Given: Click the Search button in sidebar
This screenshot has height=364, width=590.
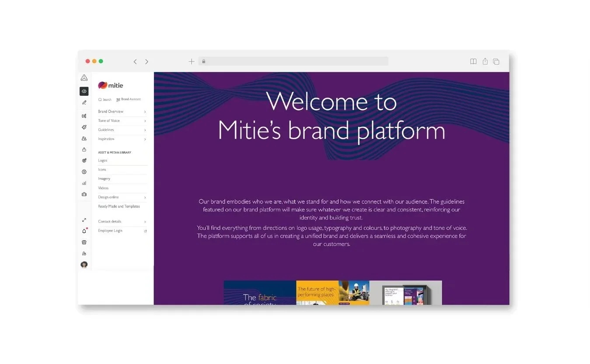Looking at the screenshot, I should 105,100.
